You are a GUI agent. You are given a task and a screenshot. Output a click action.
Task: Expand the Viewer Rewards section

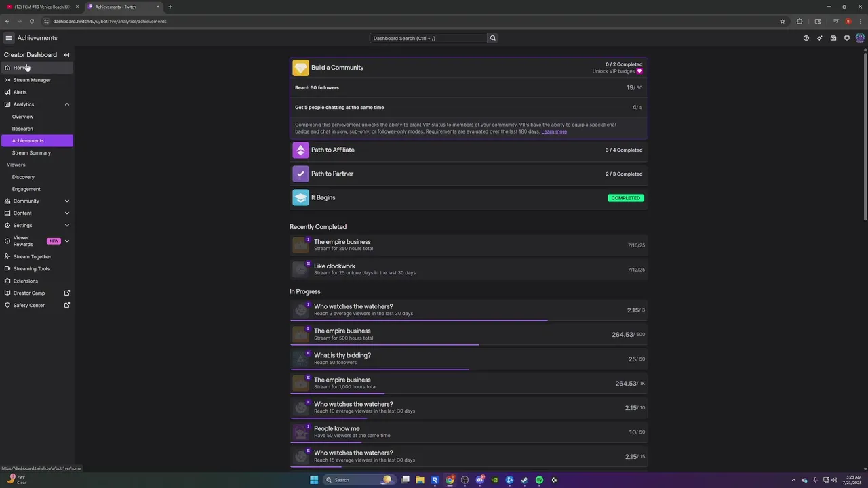(x=66, y=241)
